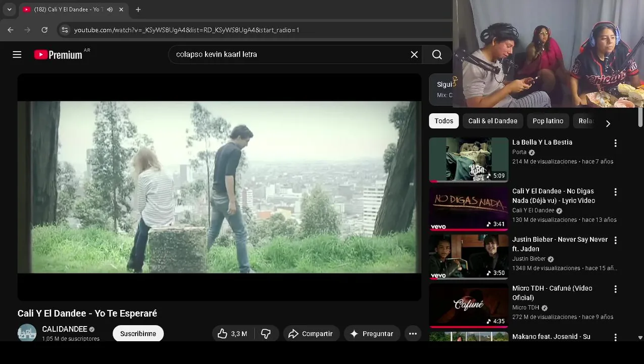Run search with the magnifier icon
Image resolution: width=644 pixels, height=364 pixels.
[x=437, y=55]
